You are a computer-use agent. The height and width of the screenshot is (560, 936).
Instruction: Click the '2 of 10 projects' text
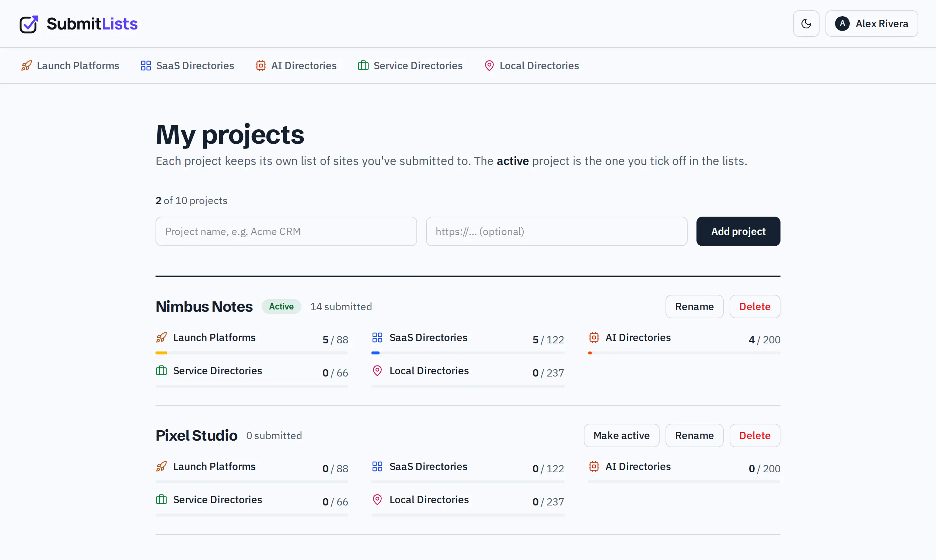tap(191, 200)
